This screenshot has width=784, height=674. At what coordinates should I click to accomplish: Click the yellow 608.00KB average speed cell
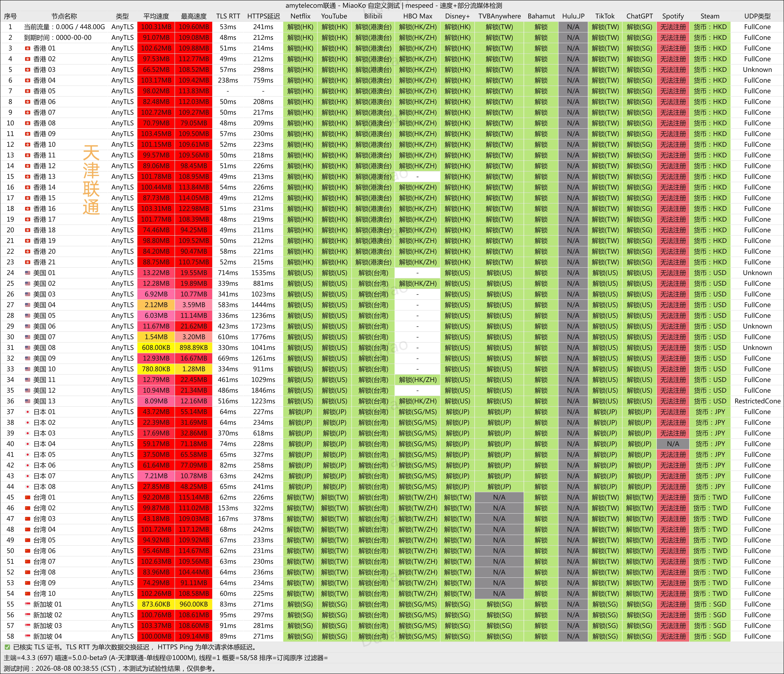pyautogui.click(x=156, y=348)
